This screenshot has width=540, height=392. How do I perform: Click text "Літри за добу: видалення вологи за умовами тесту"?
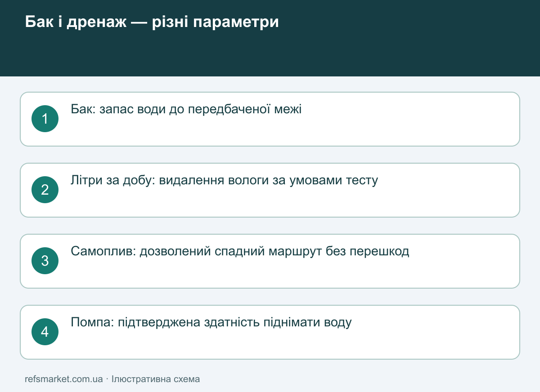coord(225,180)
